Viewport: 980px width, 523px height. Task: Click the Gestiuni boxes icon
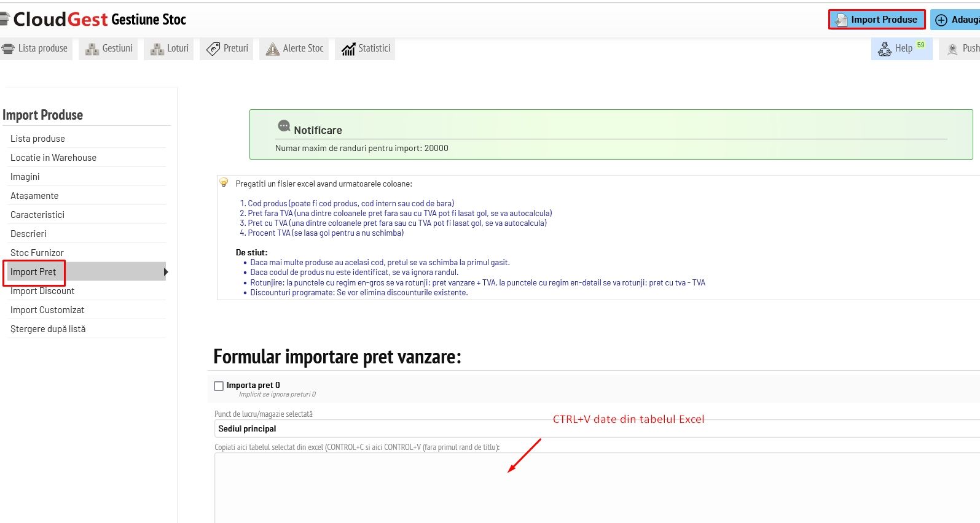tap(92, 49)
